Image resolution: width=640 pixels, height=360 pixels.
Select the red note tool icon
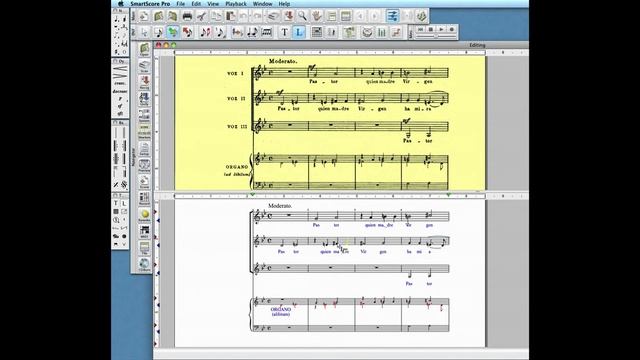point(187,32)
